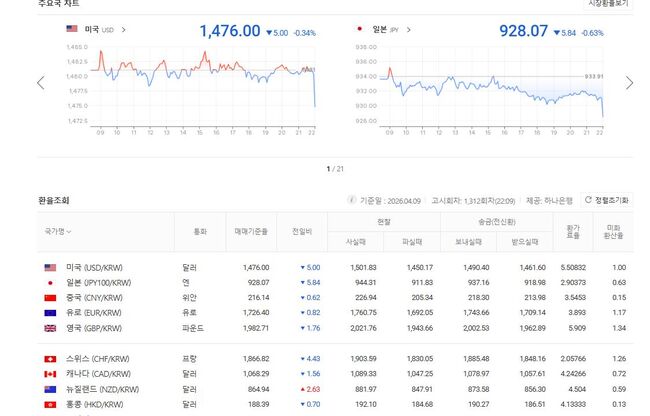Click the 시장환율보기 button
650x416 pixels.
point(607,4)
